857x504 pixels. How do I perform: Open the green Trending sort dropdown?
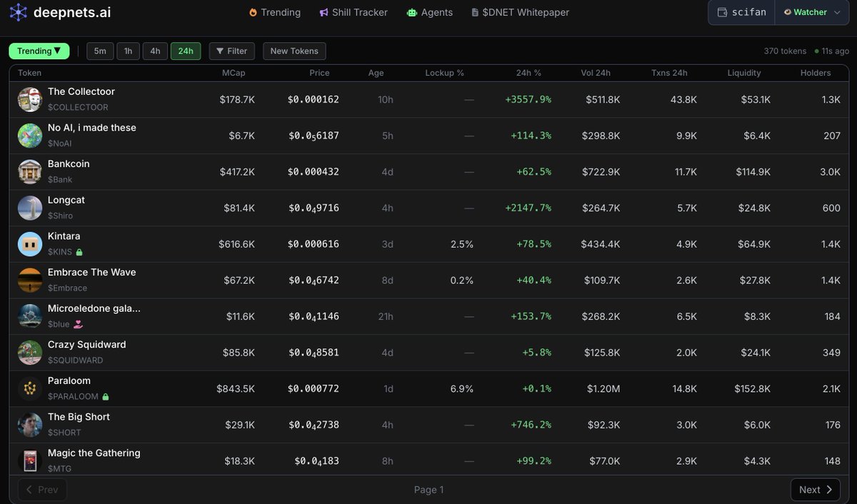[x=39, y=51]
